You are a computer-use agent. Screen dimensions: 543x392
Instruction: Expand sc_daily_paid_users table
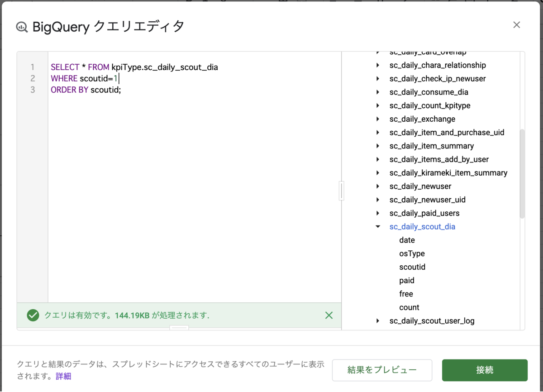click(378, 213)
